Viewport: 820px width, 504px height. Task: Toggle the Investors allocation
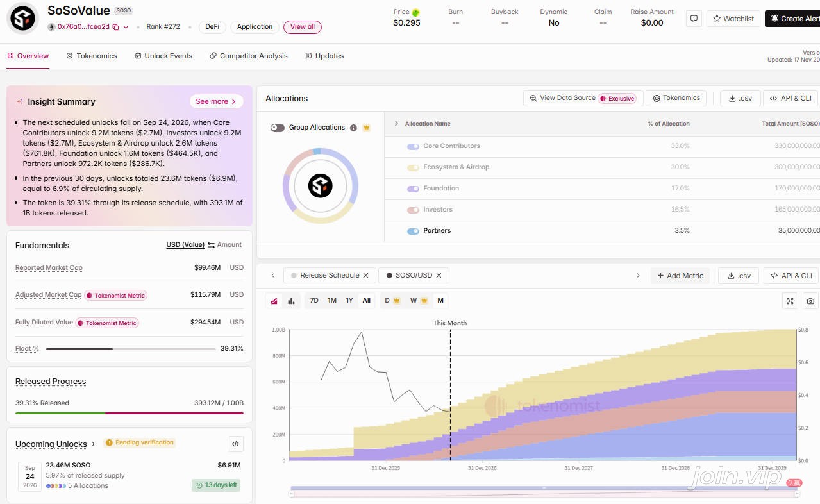click(x=413, y=210)
